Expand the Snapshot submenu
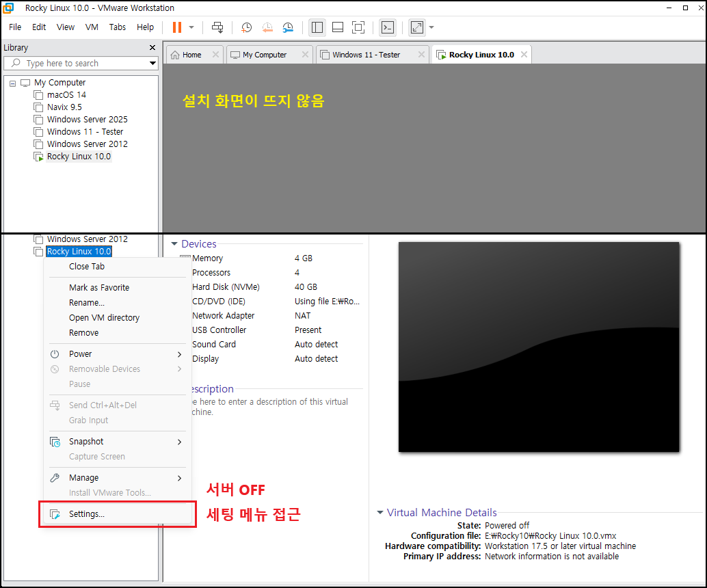 pos(117,442)
